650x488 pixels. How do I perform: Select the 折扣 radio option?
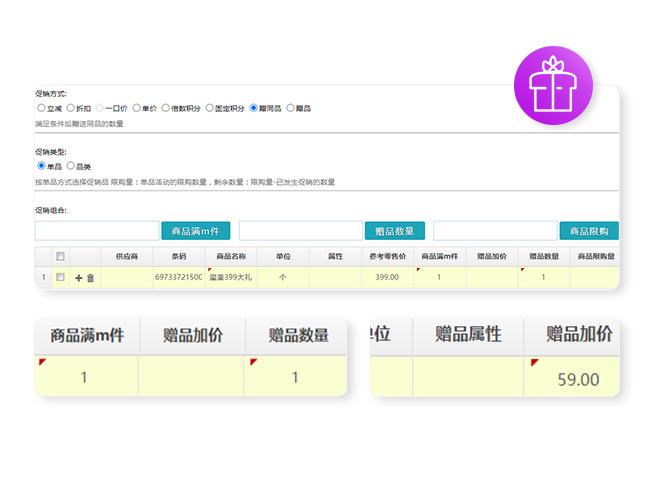(x=71, y=108)
